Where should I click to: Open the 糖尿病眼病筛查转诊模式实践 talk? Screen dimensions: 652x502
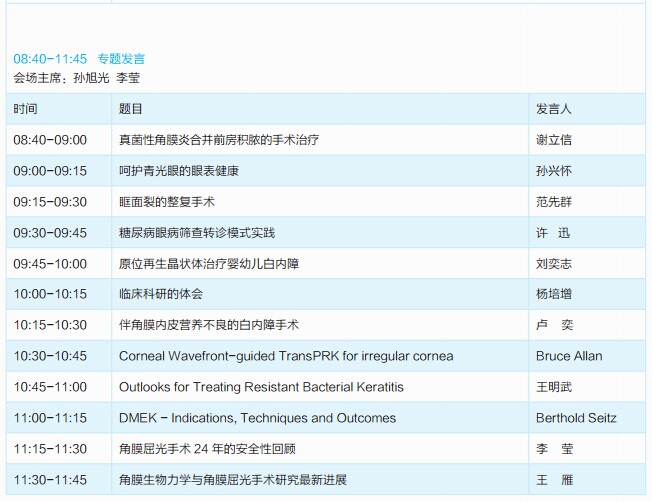click(197, 233)
